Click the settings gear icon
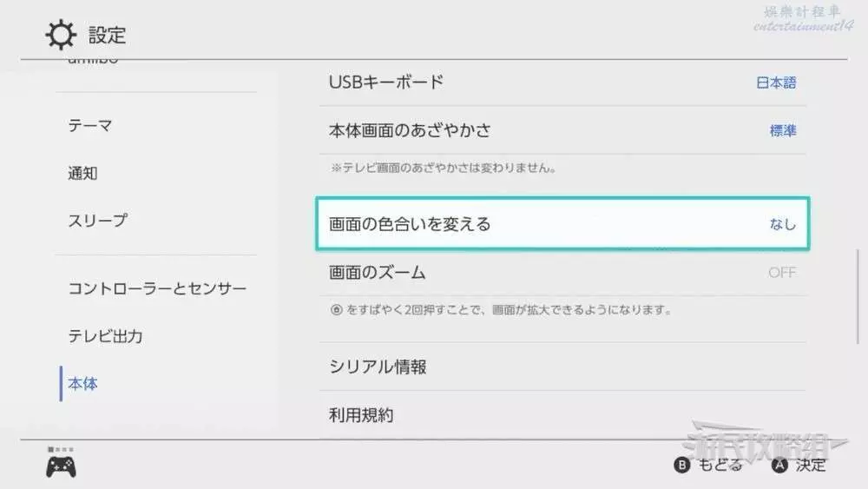This screenshot has height=489, width=868. tap(61, 36)
